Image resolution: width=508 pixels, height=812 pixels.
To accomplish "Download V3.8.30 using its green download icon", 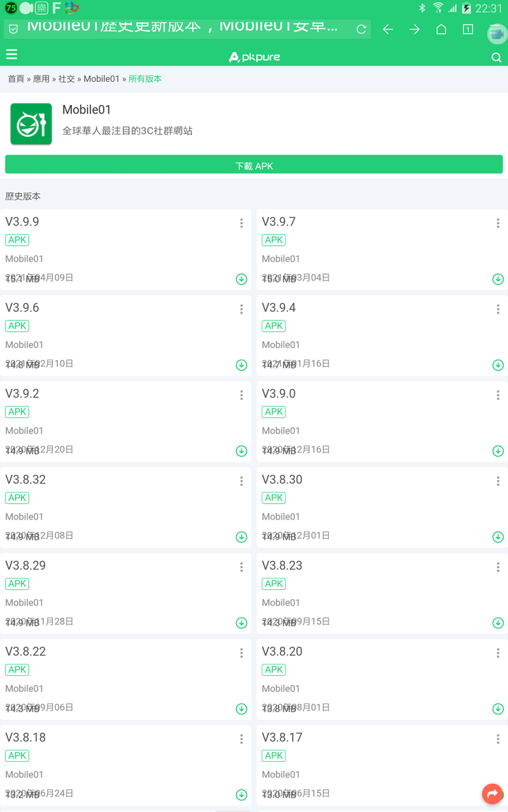I will tap(498, 537).
